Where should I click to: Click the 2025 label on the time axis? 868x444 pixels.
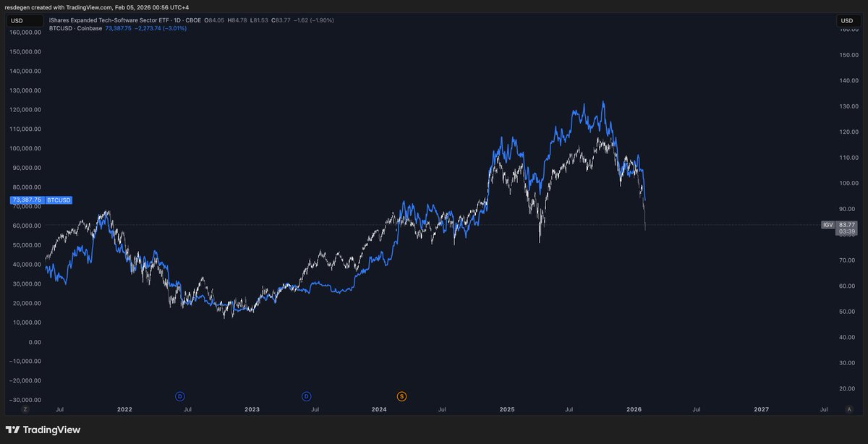(506, 409)
